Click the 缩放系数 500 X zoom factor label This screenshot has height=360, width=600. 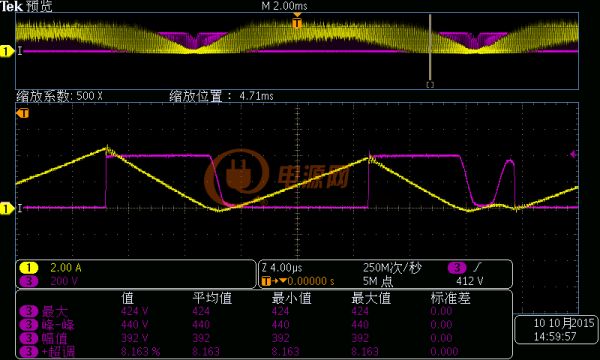pyautogui.click(x=59, y=96)
